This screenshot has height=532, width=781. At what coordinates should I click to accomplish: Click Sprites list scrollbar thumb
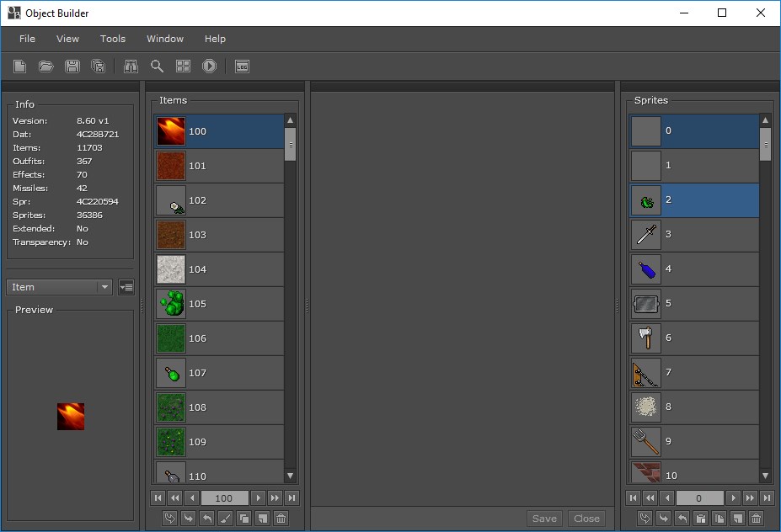[x=766, y=144]
